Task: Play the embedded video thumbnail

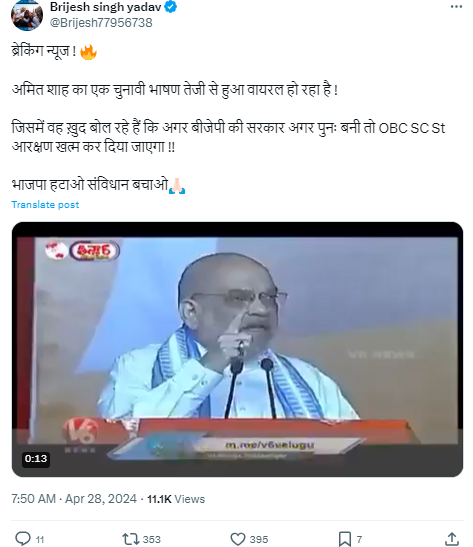Action: tap(237, 349)
